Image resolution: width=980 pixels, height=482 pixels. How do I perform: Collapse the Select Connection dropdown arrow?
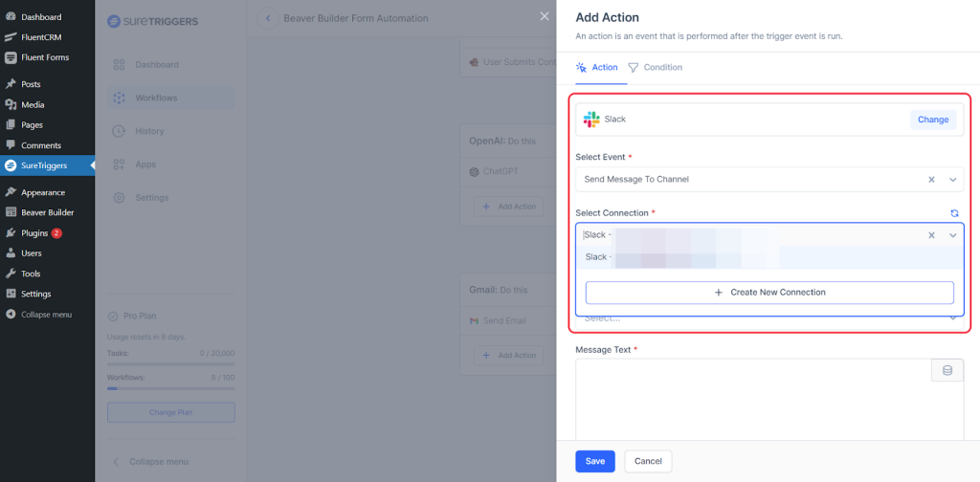coord(953,235)
